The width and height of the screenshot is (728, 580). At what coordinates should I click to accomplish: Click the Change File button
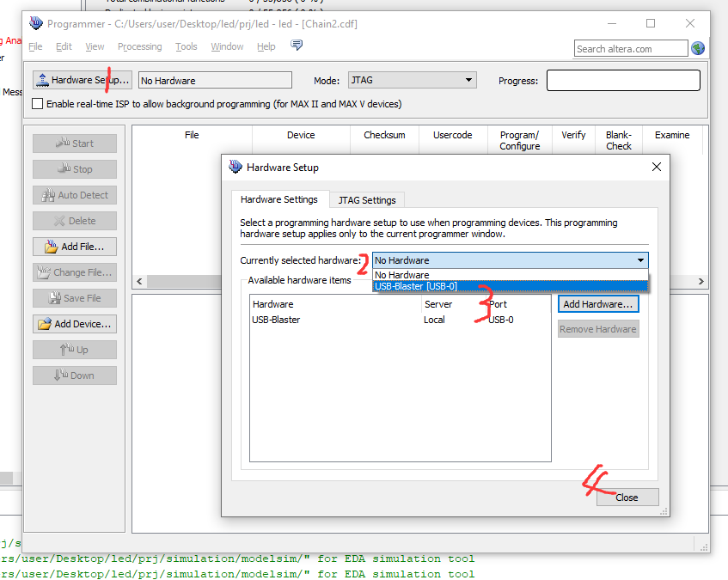tap(75, 272)
